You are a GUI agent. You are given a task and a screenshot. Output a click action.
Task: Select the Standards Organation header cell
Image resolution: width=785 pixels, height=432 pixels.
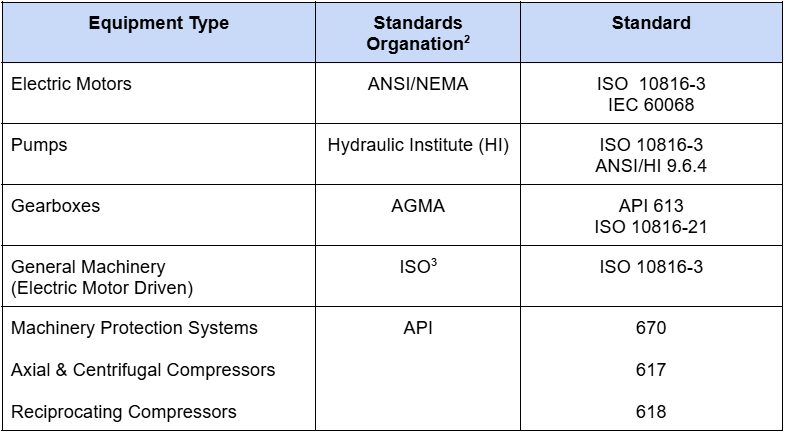(x=418, y=34)
